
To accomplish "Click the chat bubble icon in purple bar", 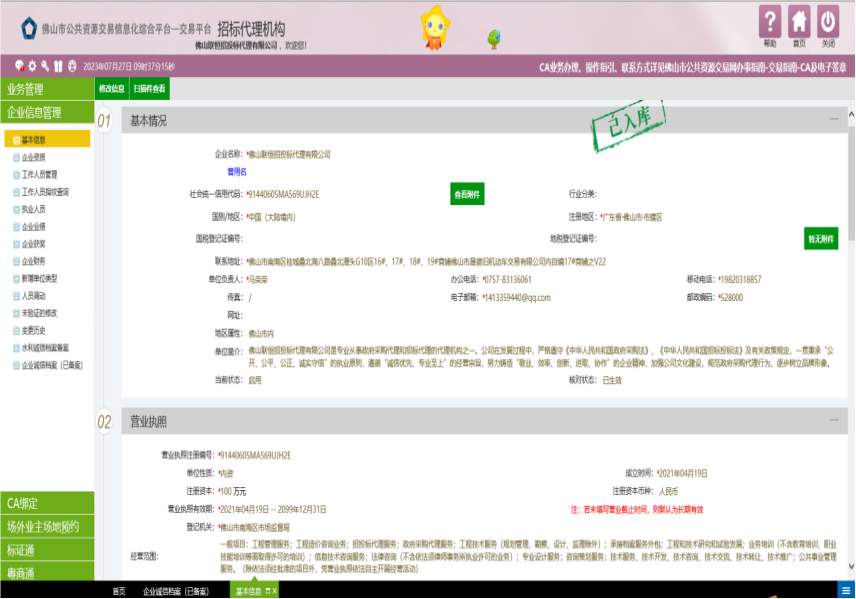I will (19, 66).
